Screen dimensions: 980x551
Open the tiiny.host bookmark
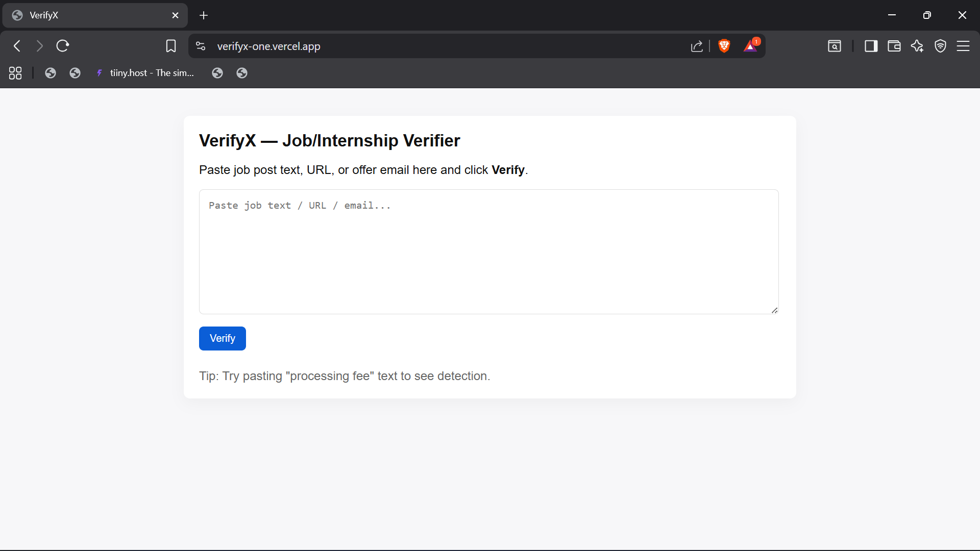coord(145,73)
